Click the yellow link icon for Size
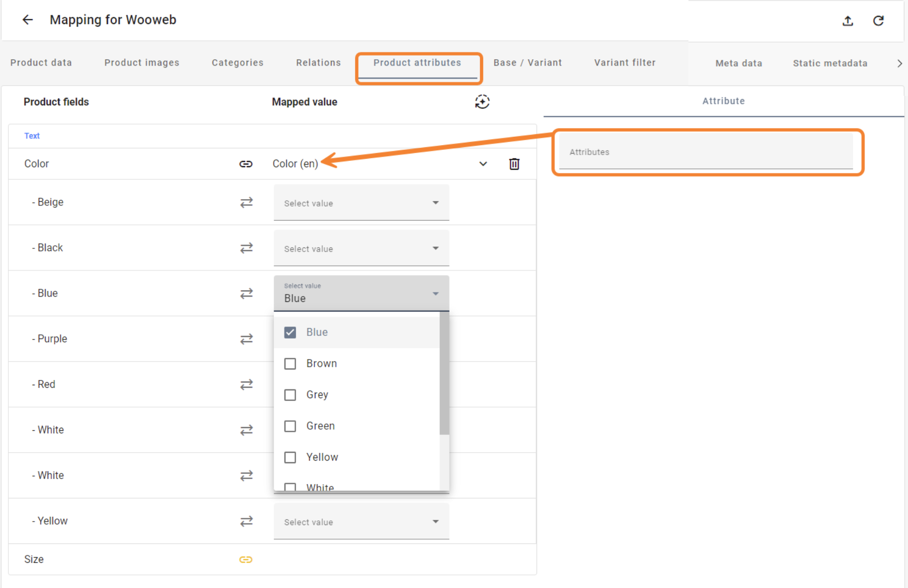 pyautogui.click(x=246, y=560)
